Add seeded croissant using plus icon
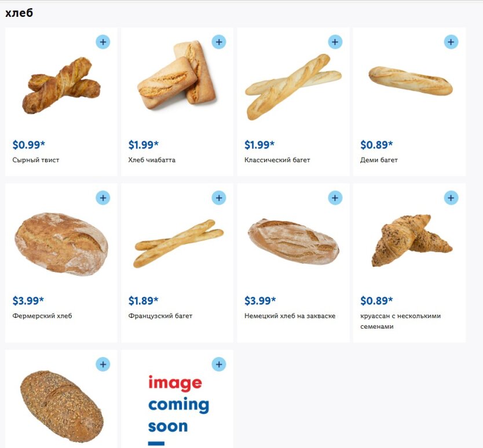The height and width of the screenshot is (448, 483). coord(451,198)
